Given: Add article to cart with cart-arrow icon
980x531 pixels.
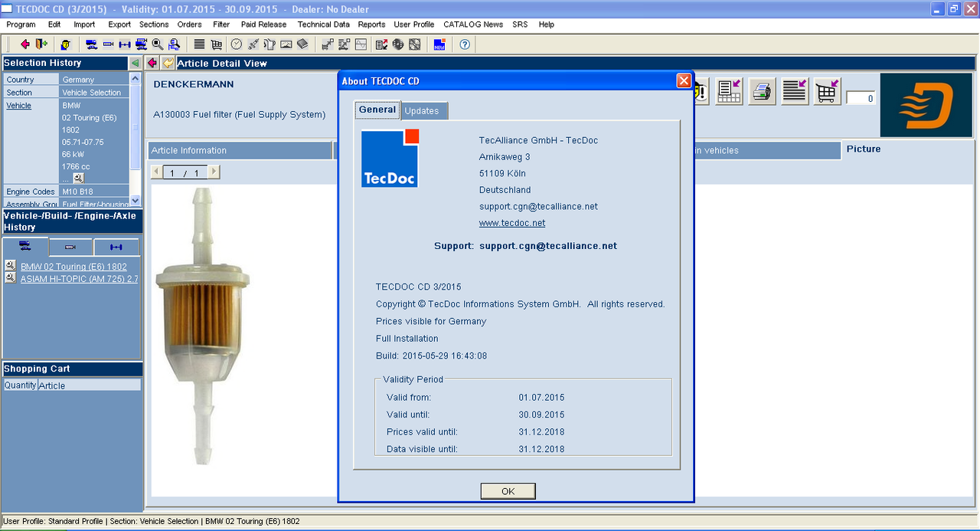Looking at the screenshot, I should point(828,92).
